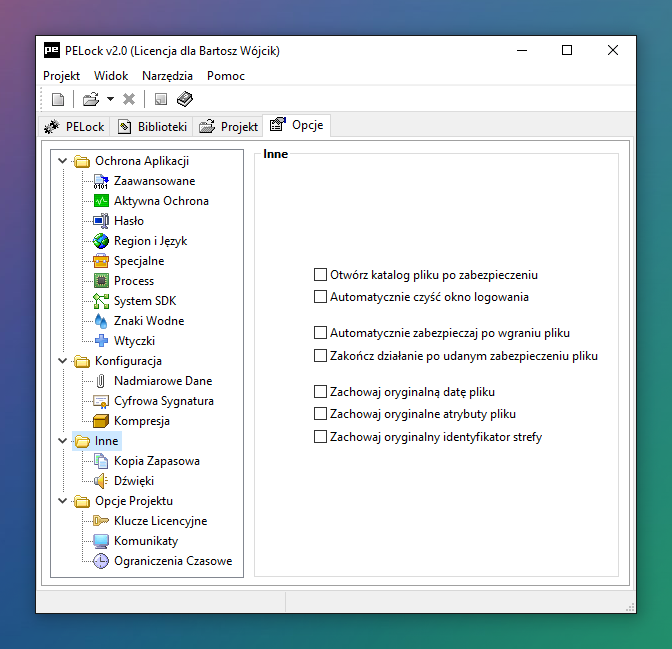Select Klucze Licencyjne tree item
This screenshot has height=649, width=672.
pos(160,521)
